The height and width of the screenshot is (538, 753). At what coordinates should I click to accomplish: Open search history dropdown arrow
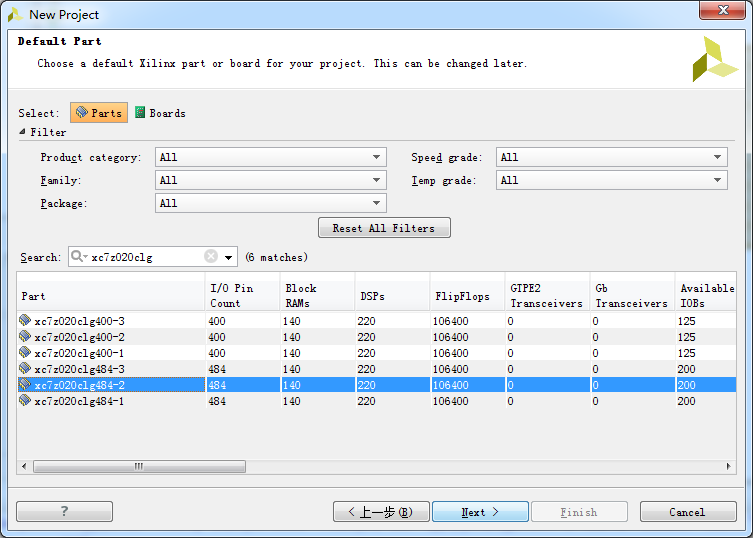pos(229,257)
